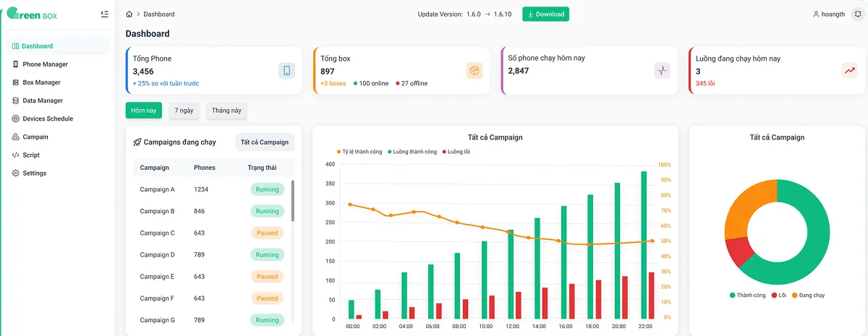Click the 1234 phones value for Campaign A

201,189
